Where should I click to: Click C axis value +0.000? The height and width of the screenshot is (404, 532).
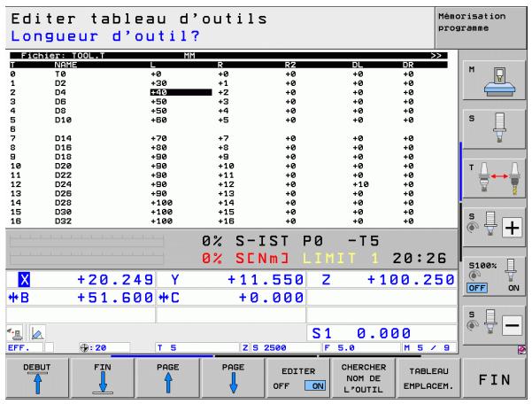(x=271, y=298)
